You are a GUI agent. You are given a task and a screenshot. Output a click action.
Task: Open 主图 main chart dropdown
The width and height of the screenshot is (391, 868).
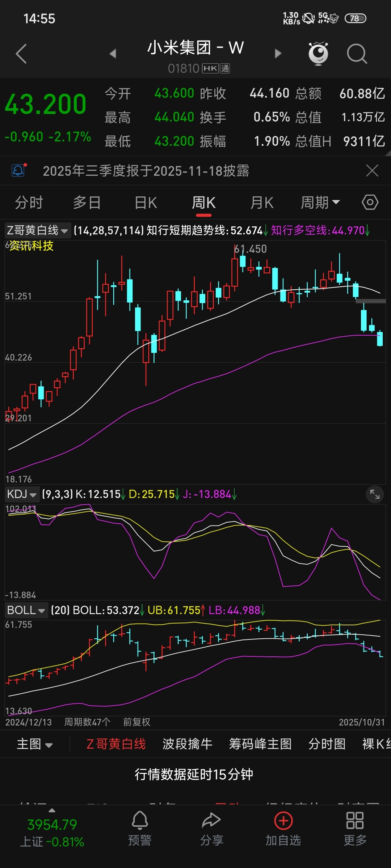35,744
